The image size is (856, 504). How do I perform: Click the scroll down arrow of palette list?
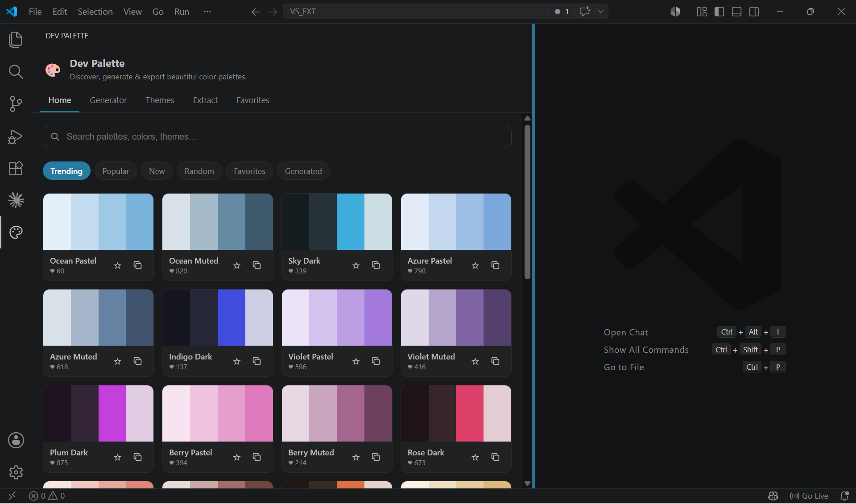527,483
